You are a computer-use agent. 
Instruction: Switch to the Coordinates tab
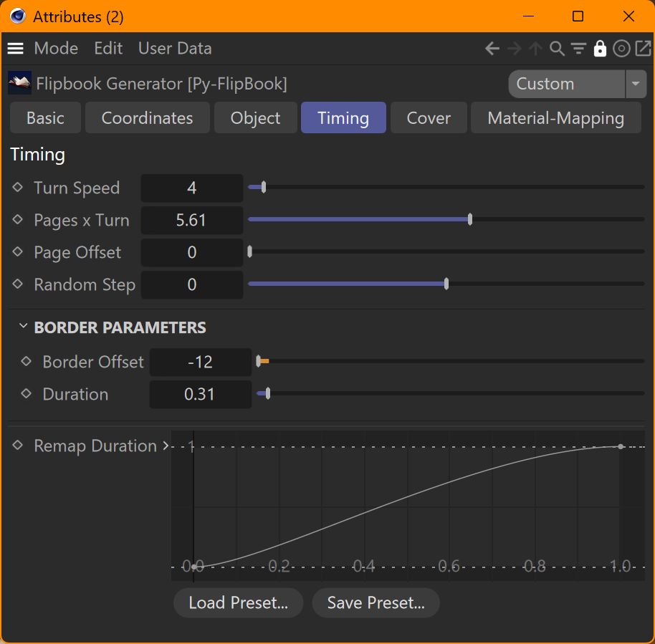click(x=148, y=117)
